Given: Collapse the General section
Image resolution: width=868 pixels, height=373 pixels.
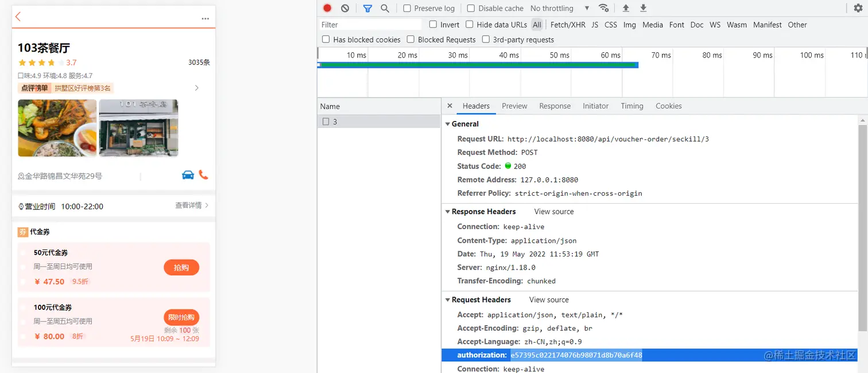Looking at the screenshot, I should point(448,124).
